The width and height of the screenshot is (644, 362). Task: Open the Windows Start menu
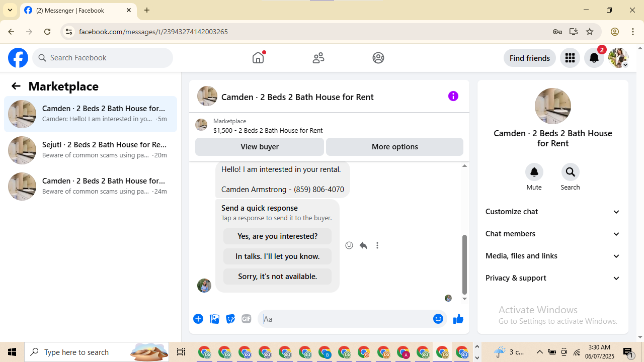click(x=12, y=352)
